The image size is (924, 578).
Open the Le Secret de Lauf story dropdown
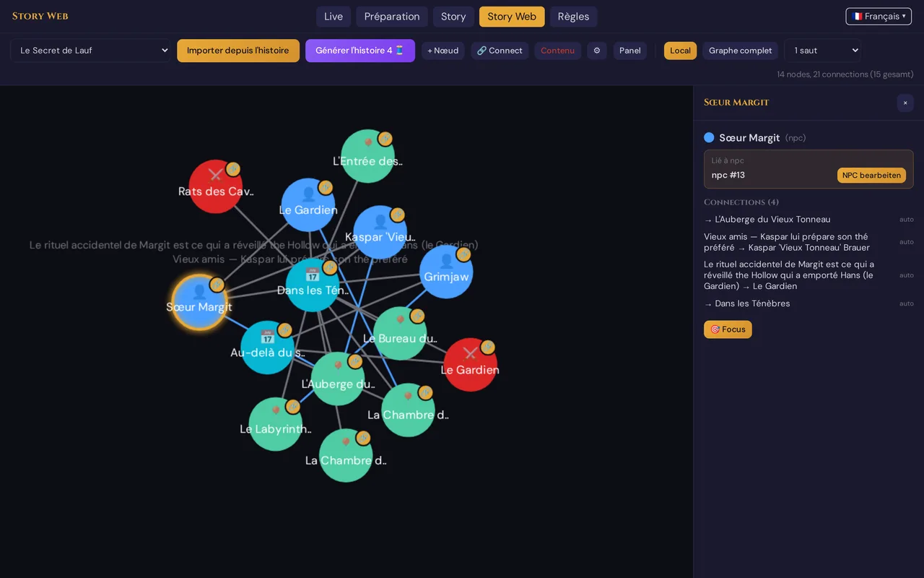point(90,51)
